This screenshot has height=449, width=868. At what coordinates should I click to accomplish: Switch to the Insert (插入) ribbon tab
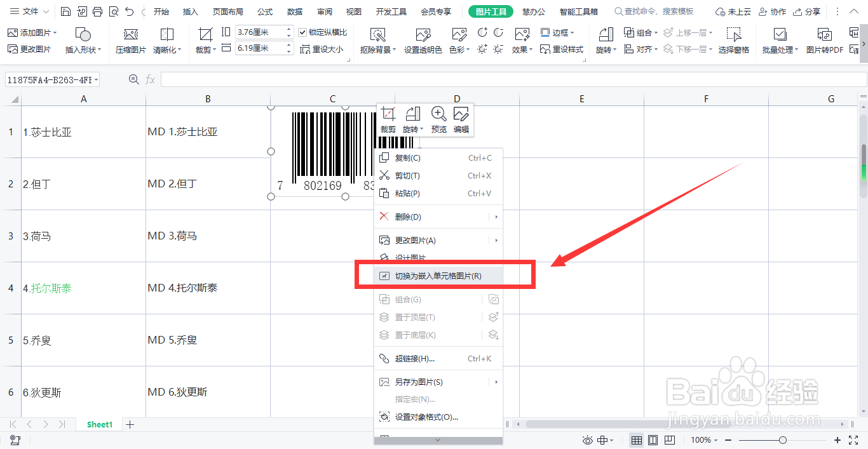[x=191, y=11]
